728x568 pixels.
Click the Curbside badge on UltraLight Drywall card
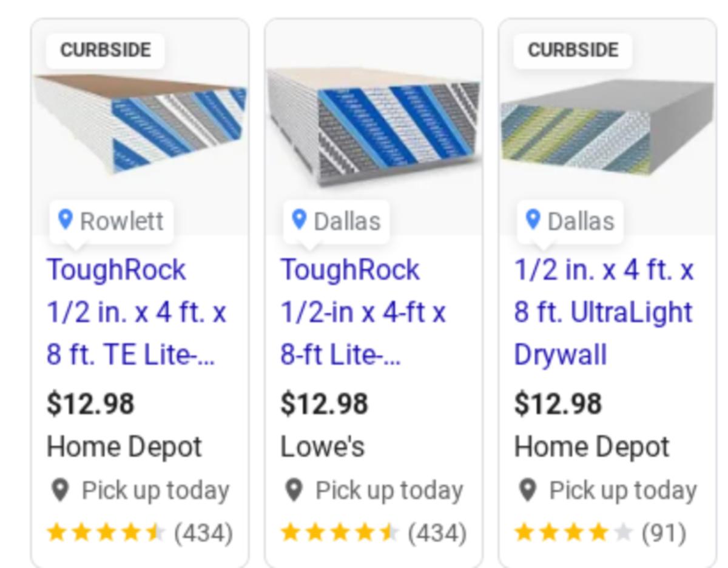(x=573, y=50)
